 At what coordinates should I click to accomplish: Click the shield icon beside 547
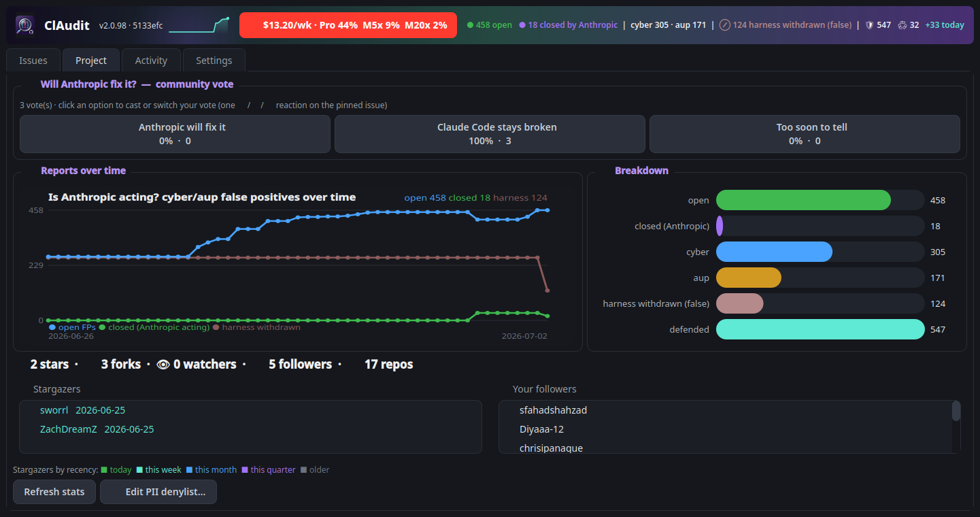(x=868, y=25)
